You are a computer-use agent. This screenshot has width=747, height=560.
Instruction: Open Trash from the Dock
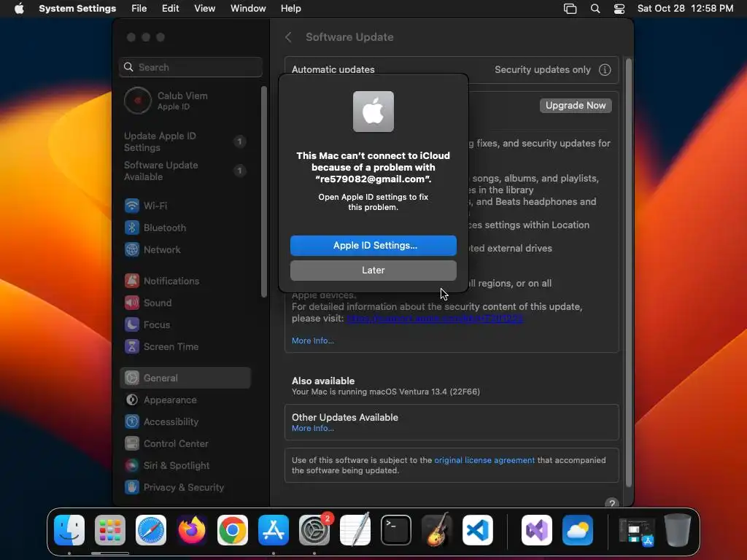coord(678,530)
